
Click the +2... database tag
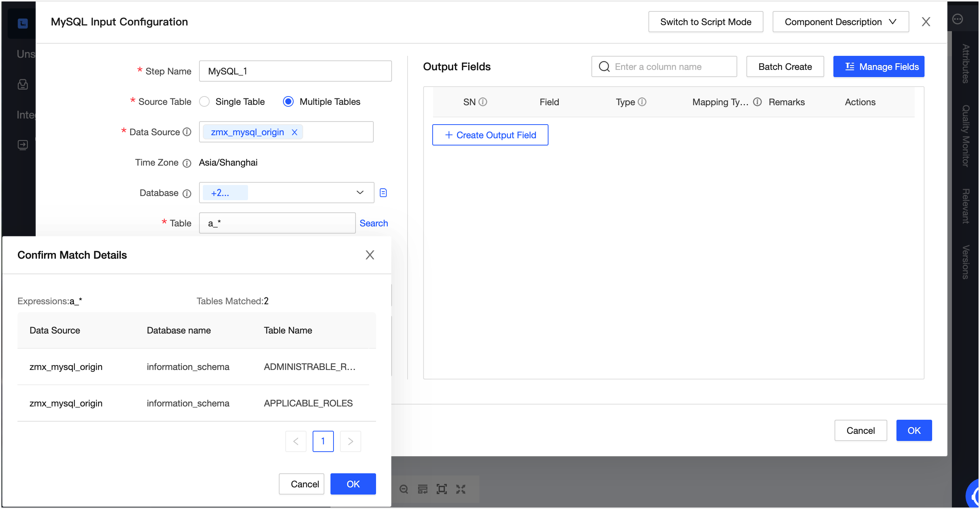click(x=225, y=193)
